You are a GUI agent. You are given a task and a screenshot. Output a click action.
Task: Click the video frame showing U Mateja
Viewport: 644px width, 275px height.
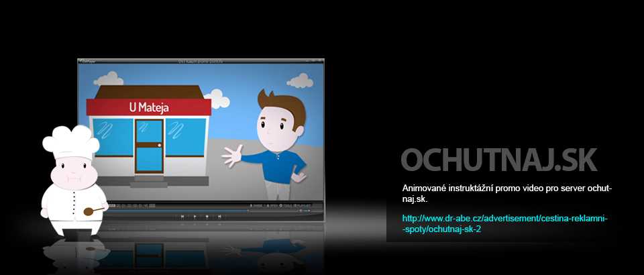(x=201, y=132)
